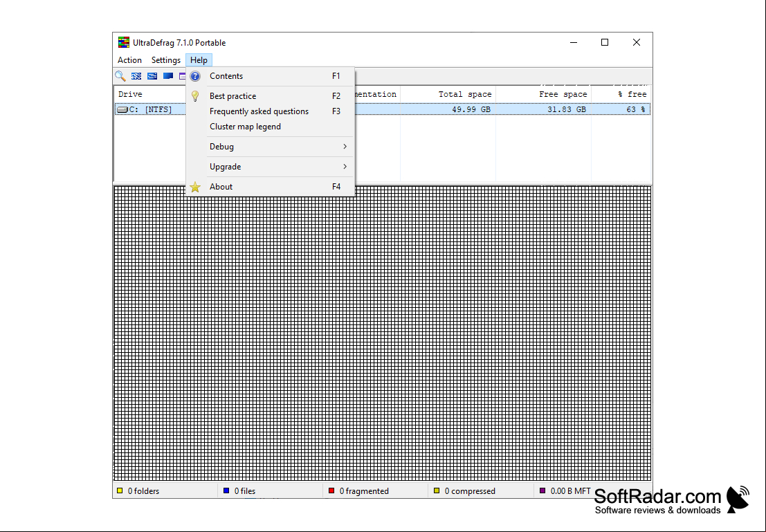Open the Action menu

coord(129,60)
